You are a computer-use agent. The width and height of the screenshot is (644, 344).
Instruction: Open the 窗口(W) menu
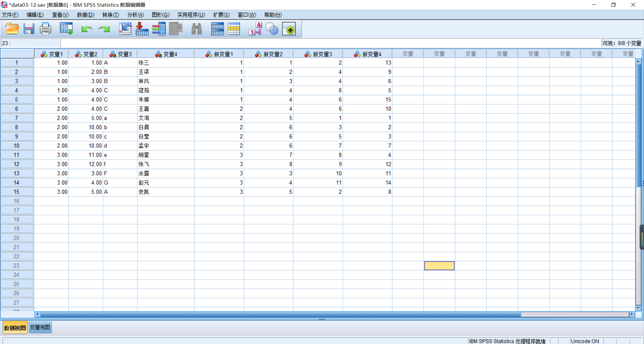(x=247, y=15)
